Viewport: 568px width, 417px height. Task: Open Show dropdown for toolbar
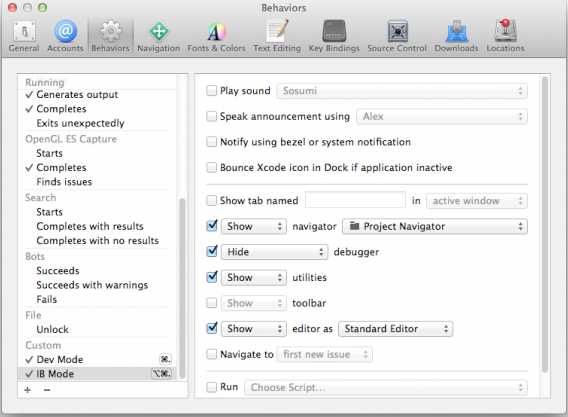pos(254,303)
